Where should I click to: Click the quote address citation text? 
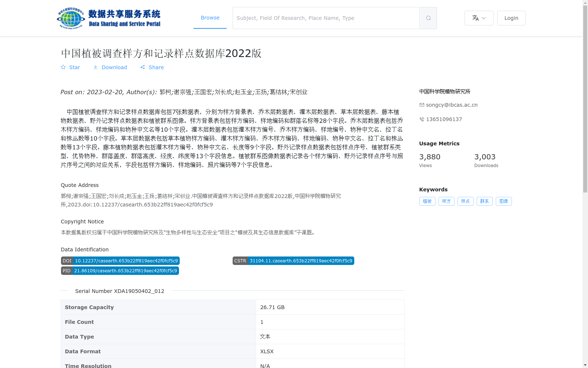[x=201, y=200]
